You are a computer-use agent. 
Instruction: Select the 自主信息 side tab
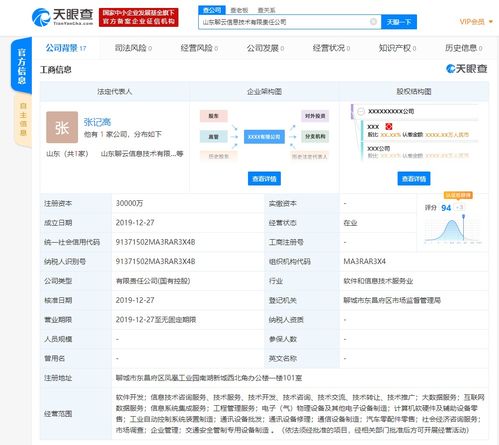(23, 119)
